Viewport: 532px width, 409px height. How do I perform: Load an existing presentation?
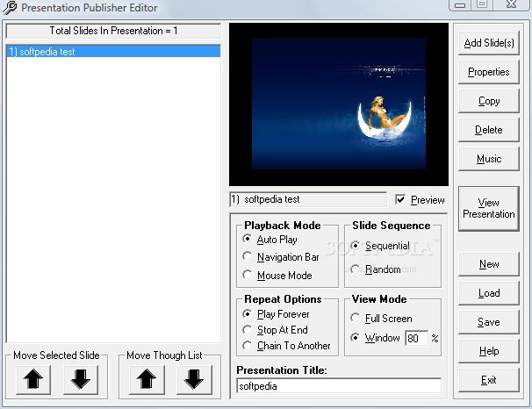tap(489, 293)
